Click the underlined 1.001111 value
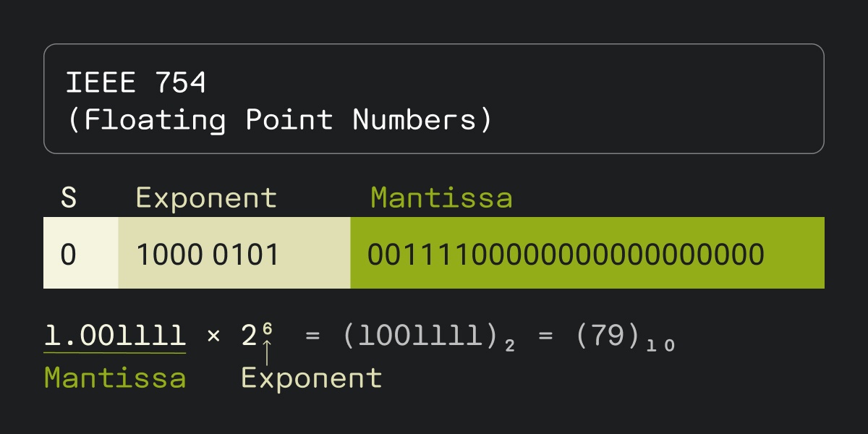Image resolution: width=868 pixels, height=434 pixels. click(114, 336)
